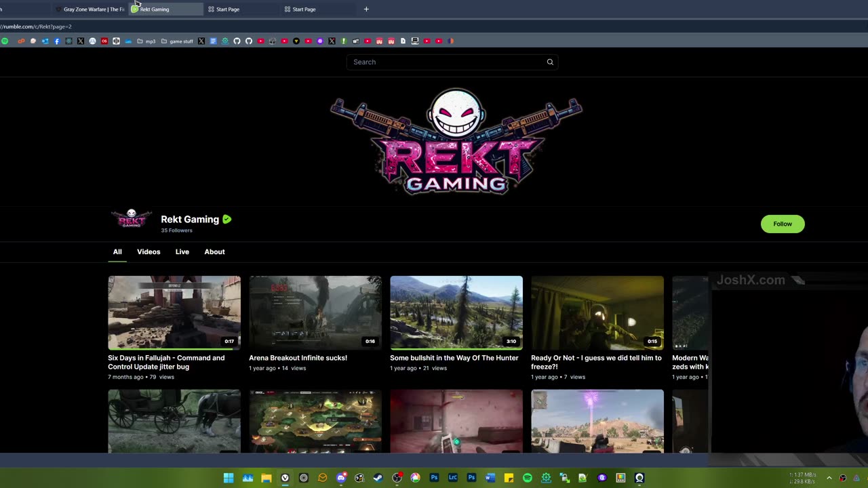The image size is (868, 488).
Task: Open the OneDrive cloud bookmark
Action: point(128,41)
